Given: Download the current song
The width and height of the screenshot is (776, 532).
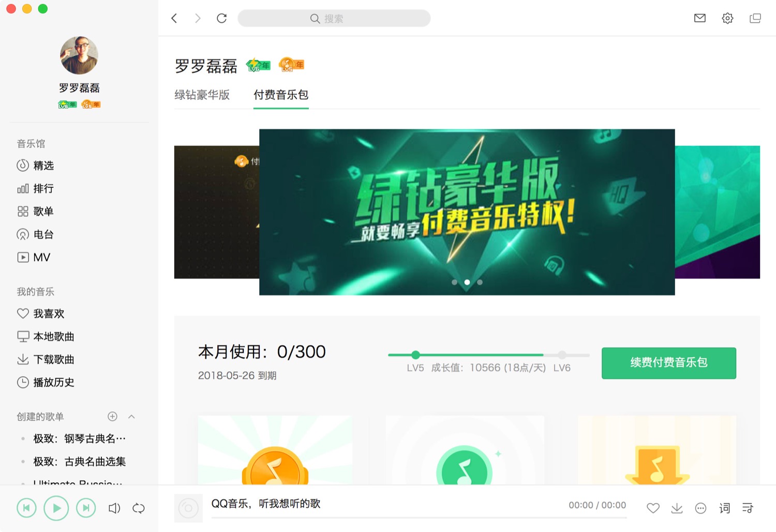Looking at the screenshot, I should pos(677,508).
